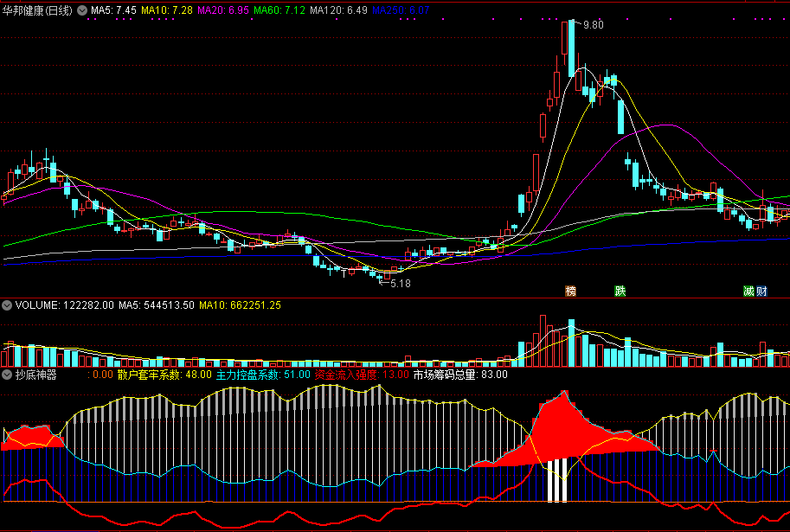The width and height of the screenshot is (790, 532).
Task: Click the 资金流入强度: 13.00 readout
Action: coord(362,375)
